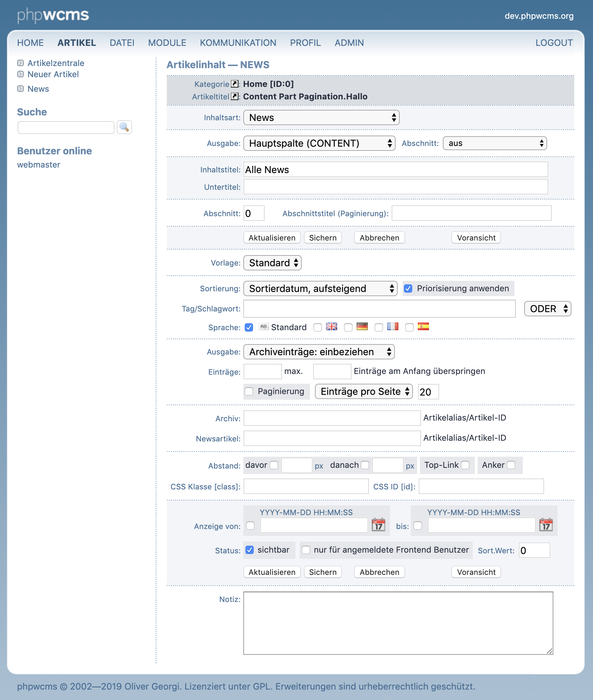Click the upper Abbrechen button
Screen dimensions: 593x700
380,238
